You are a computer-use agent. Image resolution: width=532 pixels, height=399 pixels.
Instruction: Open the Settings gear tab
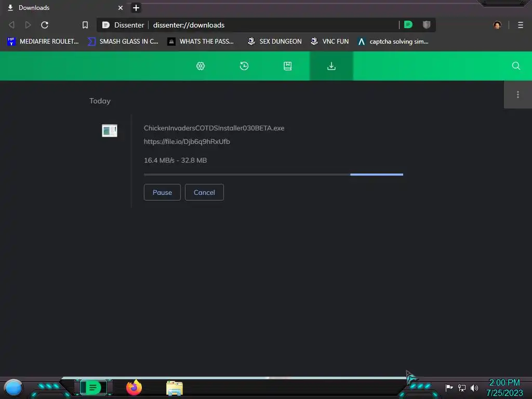click(x=201, y=66)
